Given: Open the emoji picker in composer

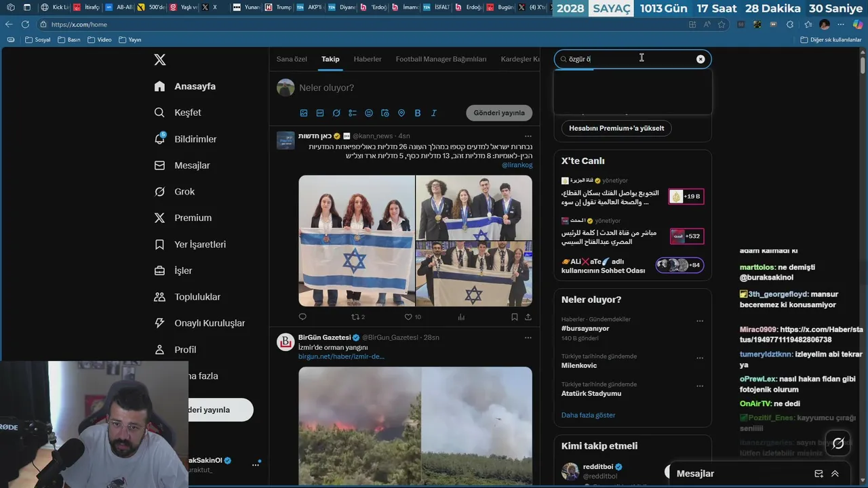Looking at the screenshot, I should pos(369,113).
